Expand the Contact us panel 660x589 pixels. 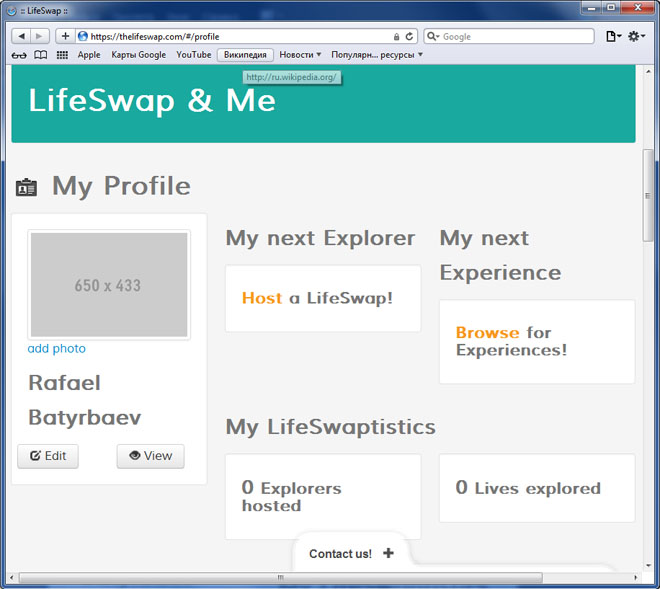click(351, 553)
